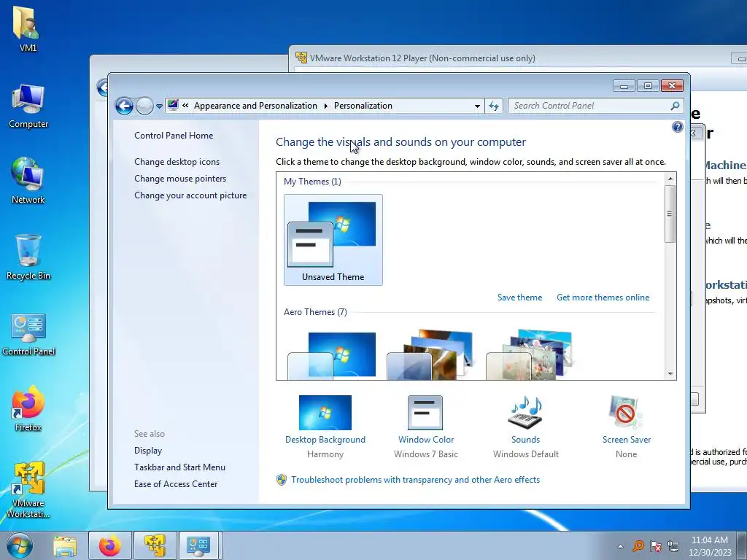
Task: Launch Firefox from the desktop shortcut
Action: pyautogui.click(x=28, y=408)
